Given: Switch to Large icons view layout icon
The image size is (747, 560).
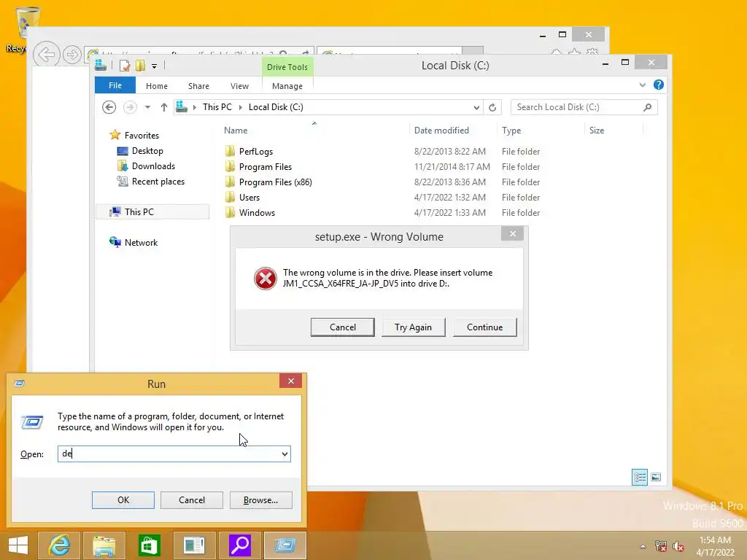Looking at the screenshot, I should [x=656, y=477].
